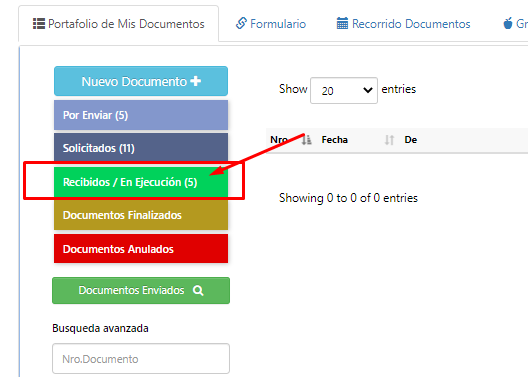Click the Showing 0 to 0 of 0 entries text
Screen dimensions: 528x377
348,198
